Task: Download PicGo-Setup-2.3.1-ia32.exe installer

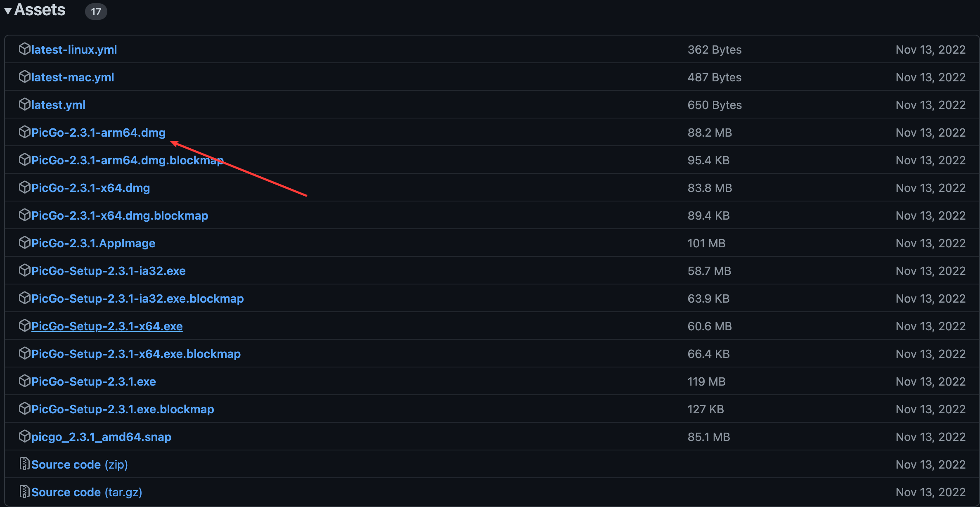Action: [108, 271]
